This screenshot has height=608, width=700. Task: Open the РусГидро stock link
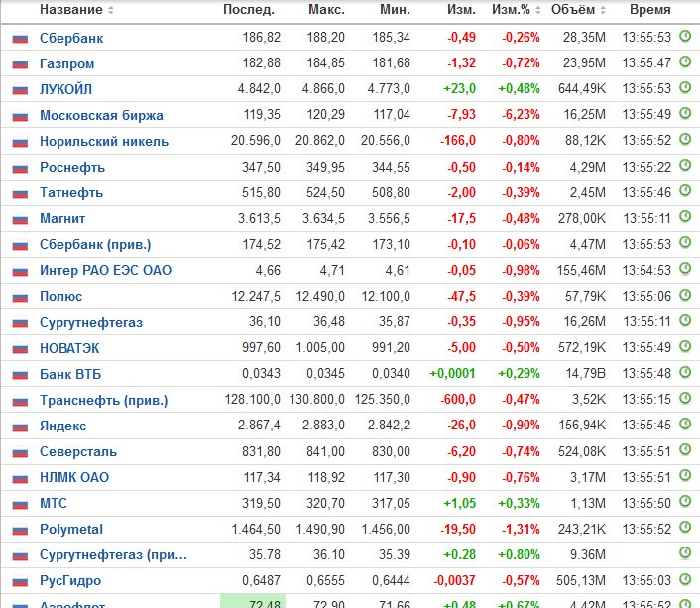(x=70, y=581)
